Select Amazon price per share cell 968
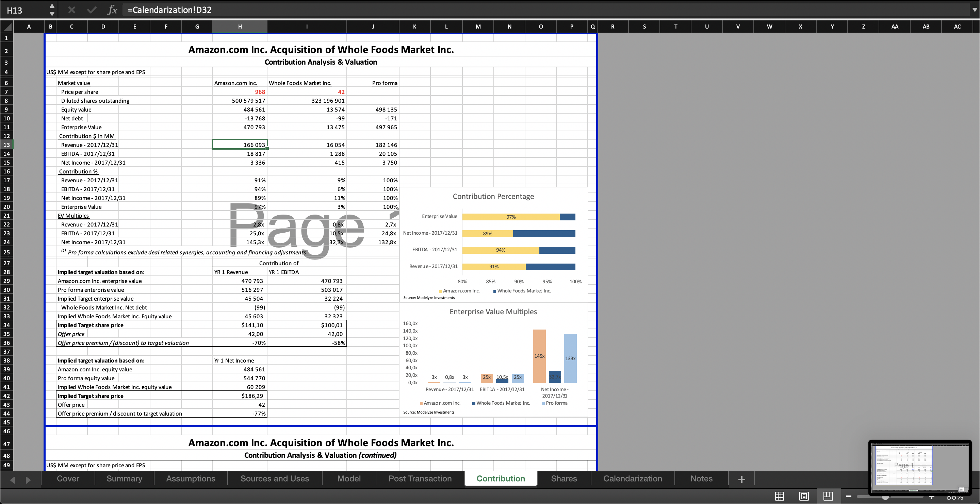The width and height of the screenshot is (980, 504). 240,92
